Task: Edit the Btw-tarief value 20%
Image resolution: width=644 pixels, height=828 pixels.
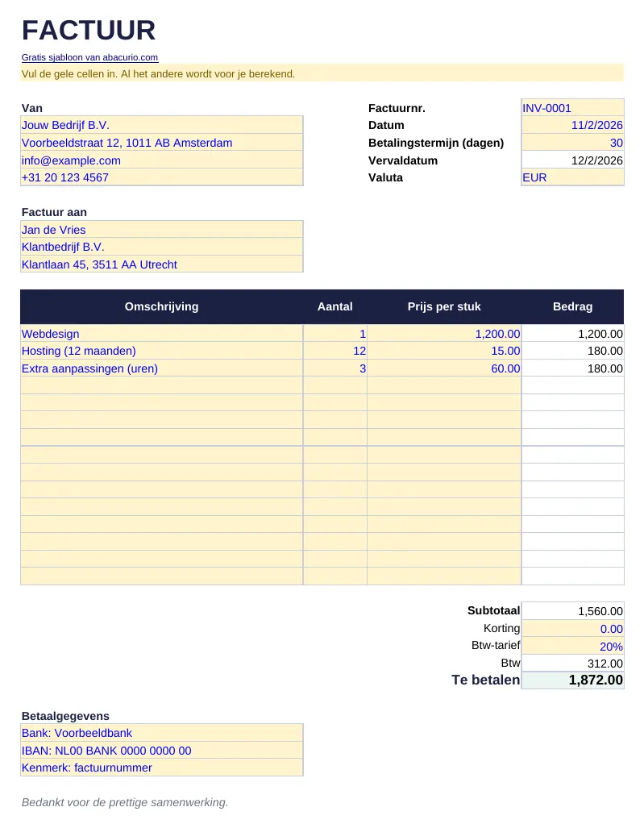Action: 573,646
